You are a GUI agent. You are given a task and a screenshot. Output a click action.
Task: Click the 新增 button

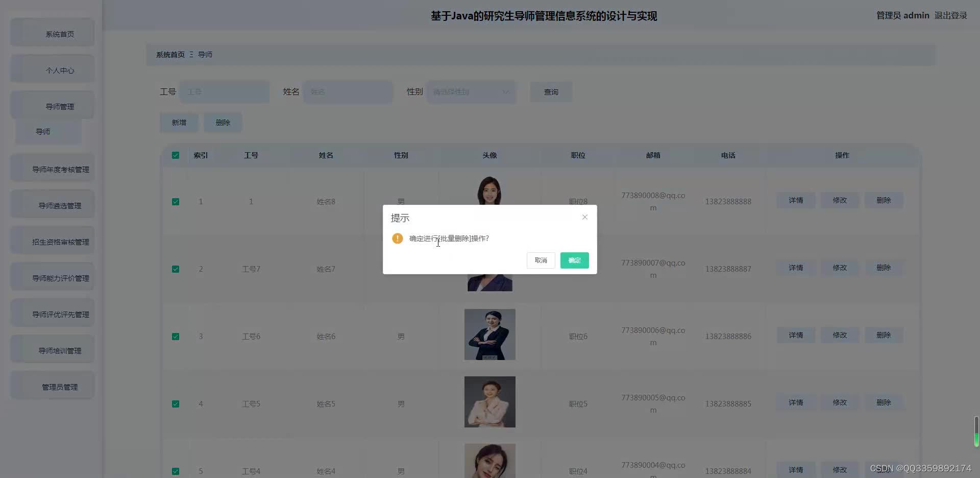(x=179, y=123)
